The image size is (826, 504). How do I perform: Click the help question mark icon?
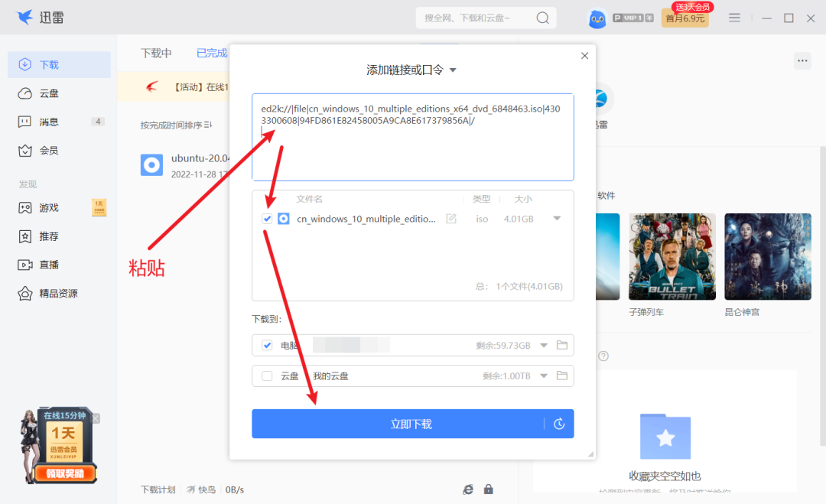tap(603, 356)
